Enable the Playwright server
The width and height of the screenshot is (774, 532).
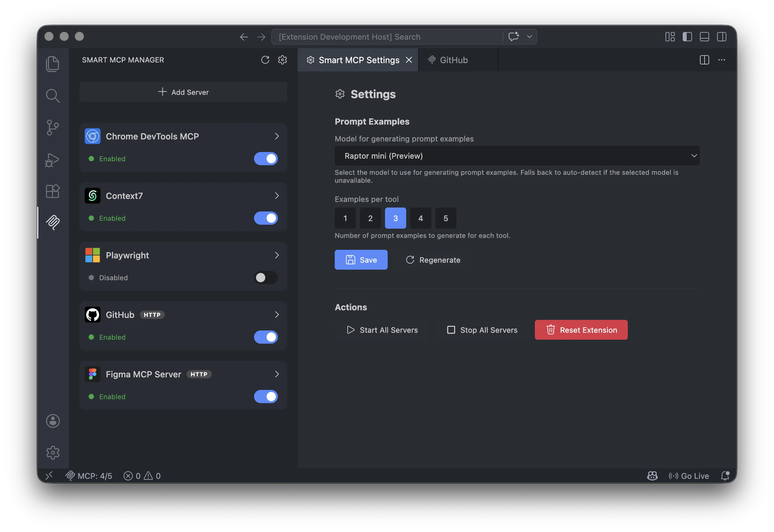(266, 278)
